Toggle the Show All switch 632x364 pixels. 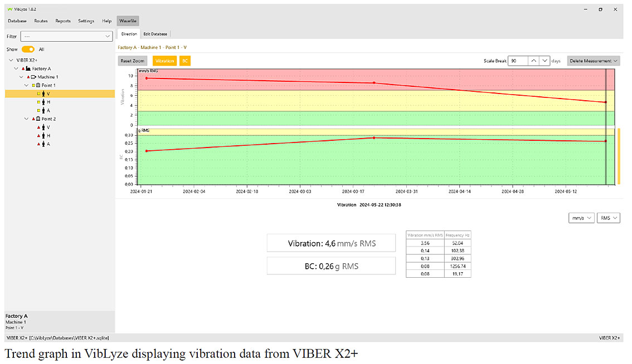[x=28, y=49]
